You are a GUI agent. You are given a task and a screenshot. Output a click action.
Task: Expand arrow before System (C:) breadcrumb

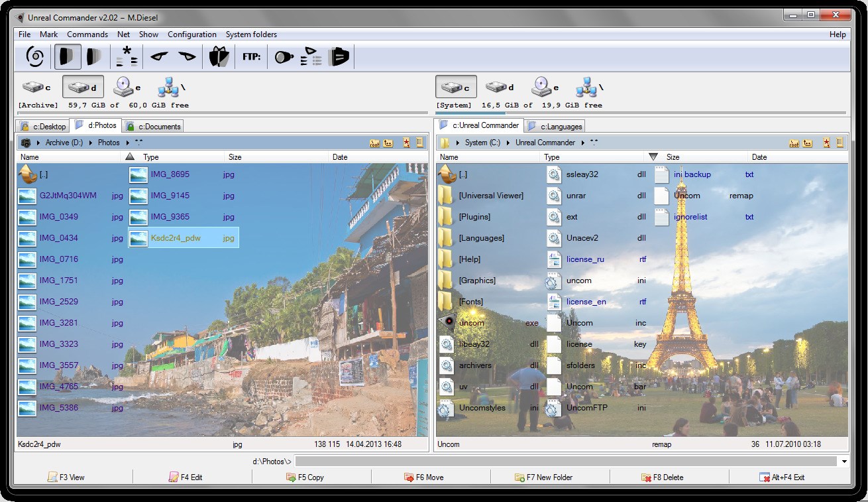tap(458, 143)
